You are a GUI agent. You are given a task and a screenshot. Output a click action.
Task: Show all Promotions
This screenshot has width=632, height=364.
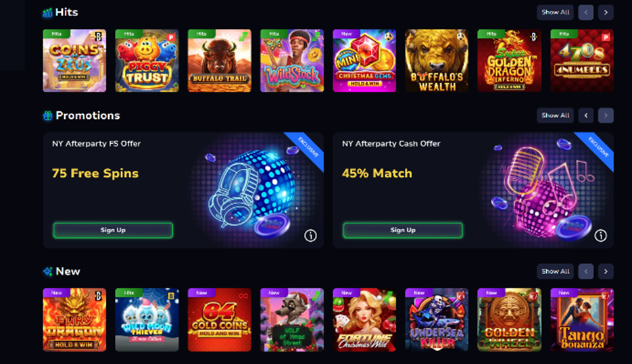(555, 115)
